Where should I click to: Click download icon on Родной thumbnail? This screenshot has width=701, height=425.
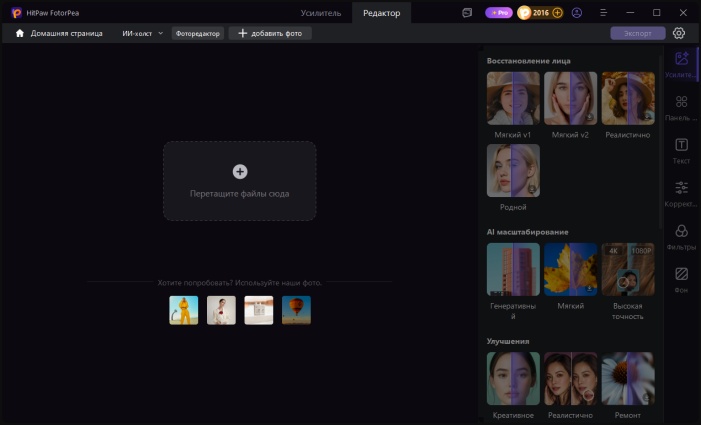[532, 189]
